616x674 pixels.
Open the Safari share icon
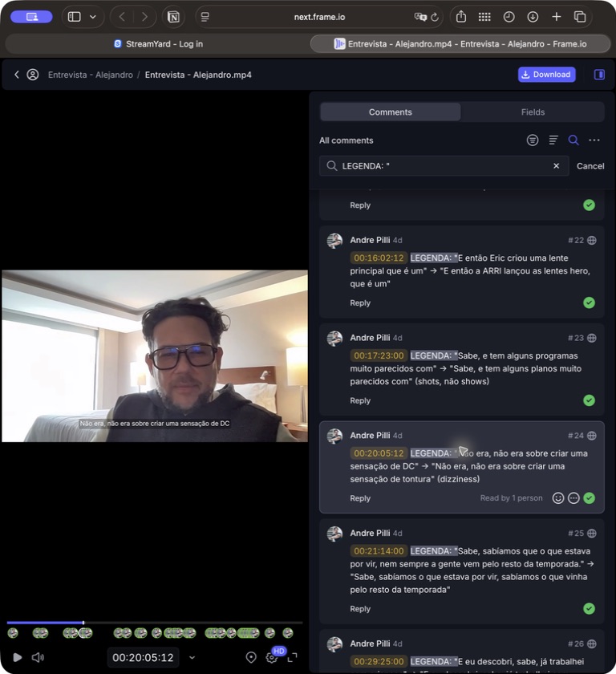coord(461,17)
